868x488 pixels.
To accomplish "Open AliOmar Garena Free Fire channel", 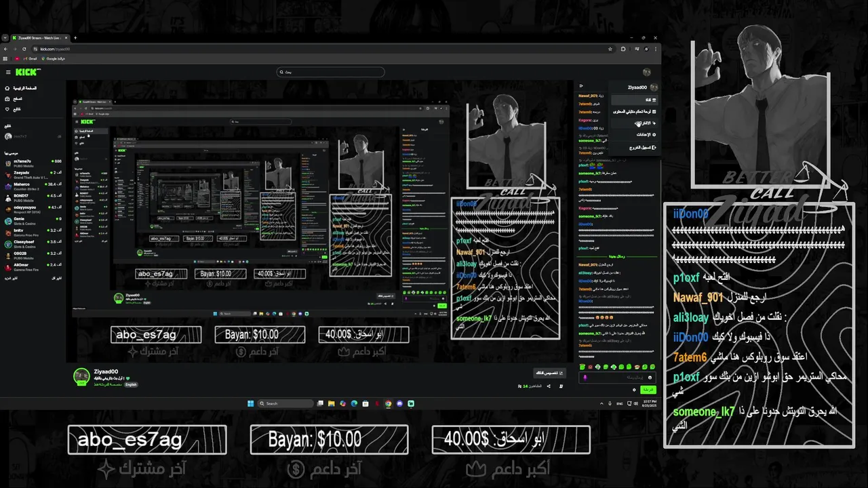I will (33, 266).
